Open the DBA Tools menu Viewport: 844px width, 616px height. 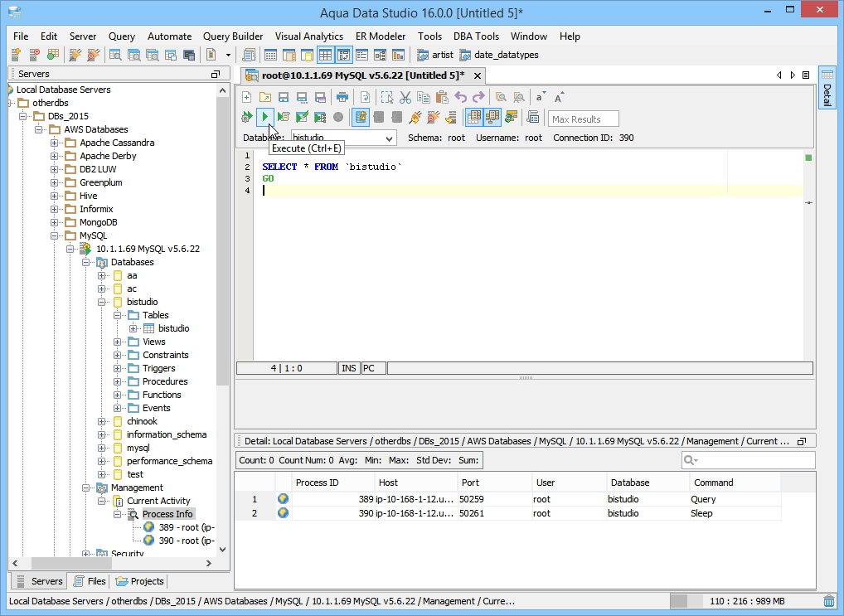tap(477, 36)
